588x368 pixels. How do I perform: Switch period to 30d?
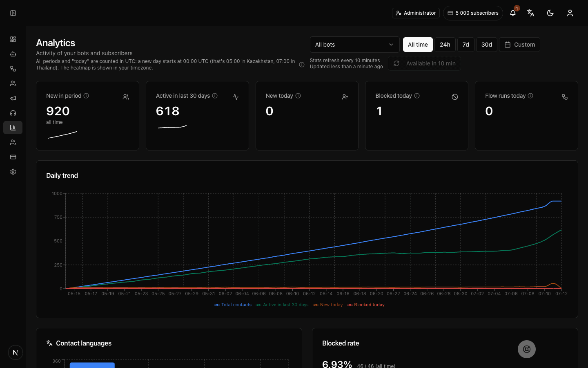click(x=487, y=45)
